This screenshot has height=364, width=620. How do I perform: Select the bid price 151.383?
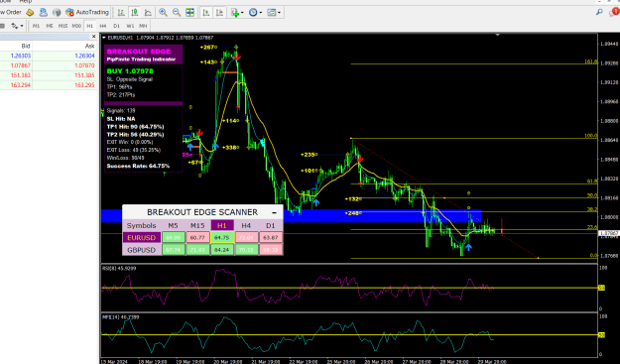[21, 75]
